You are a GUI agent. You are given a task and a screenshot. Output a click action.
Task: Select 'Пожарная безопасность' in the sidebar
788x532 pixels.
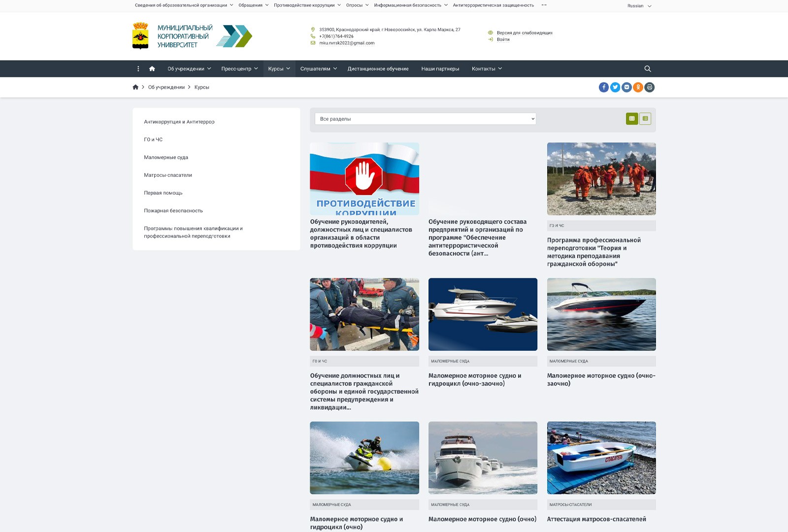173,211
